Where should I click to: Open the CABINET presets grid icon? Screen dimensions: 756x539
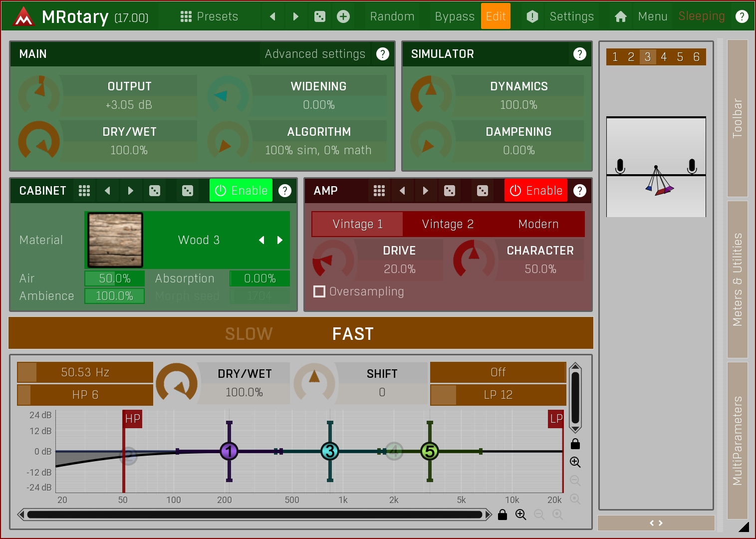84,191
